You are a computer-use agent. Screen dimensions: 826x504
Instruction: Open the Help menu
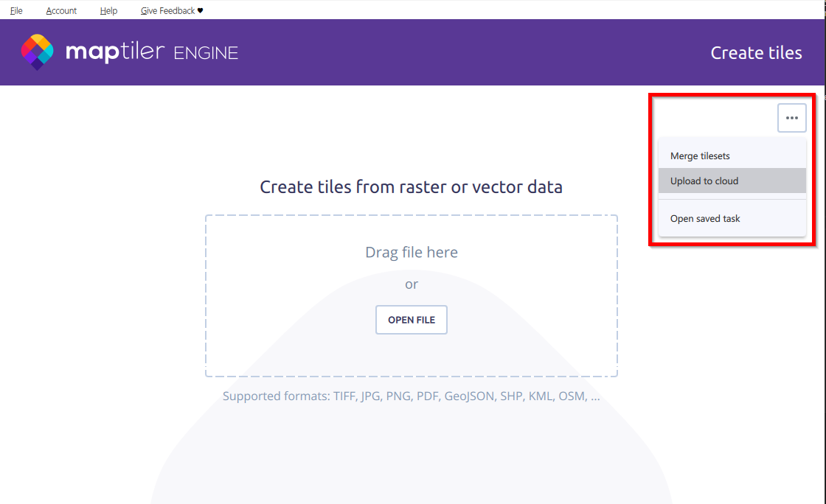pos(108,11)
